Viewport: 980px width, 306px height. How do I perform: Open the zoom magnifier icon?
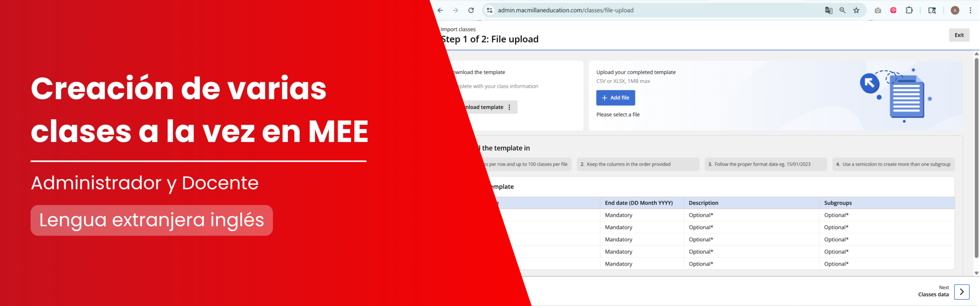click(842, 10)
